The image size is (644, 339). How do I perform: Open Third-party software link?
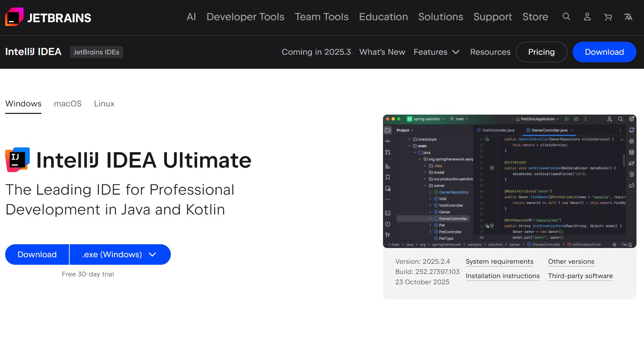coord(580,276)
